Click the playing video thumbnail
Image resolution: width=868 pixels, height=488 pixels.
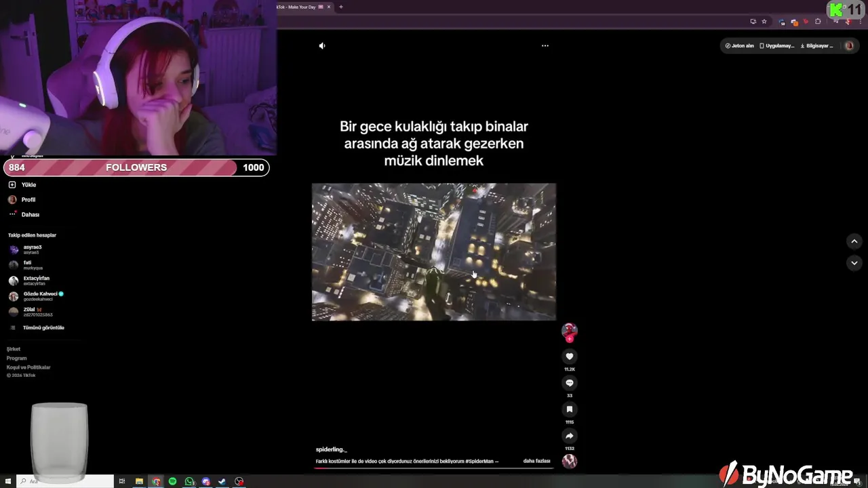coord(434,252)
